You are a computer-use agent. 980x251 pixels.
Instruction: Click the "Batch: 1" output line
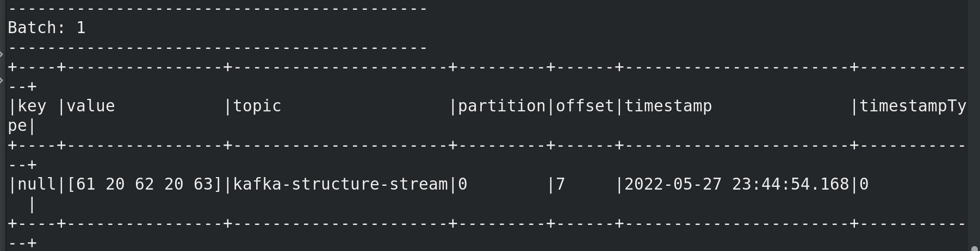click(x=47, y=28)
